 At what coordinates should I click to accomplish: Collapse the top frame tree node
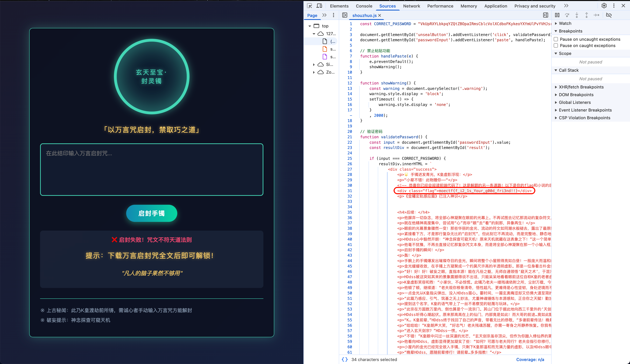point(310,26)
